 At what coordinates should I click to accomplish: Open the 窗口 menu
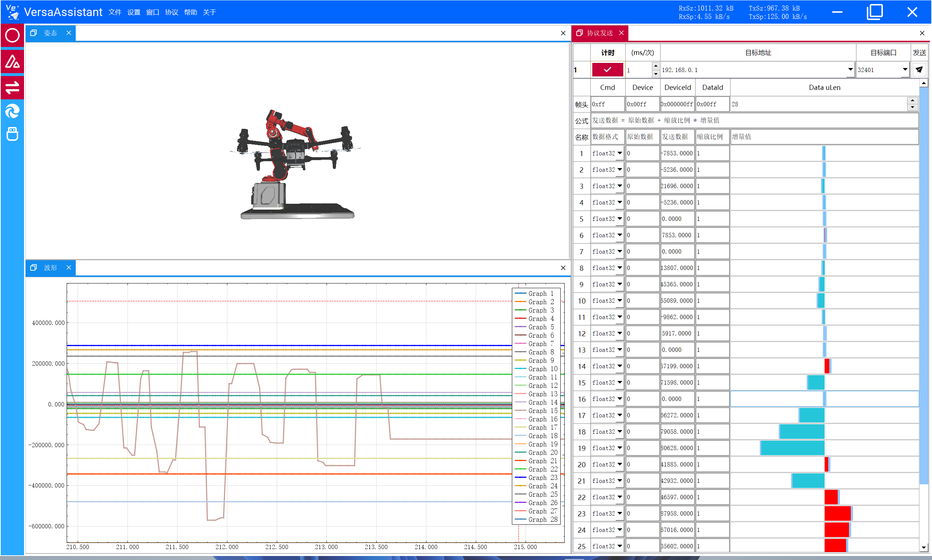[x=153, y=12]
